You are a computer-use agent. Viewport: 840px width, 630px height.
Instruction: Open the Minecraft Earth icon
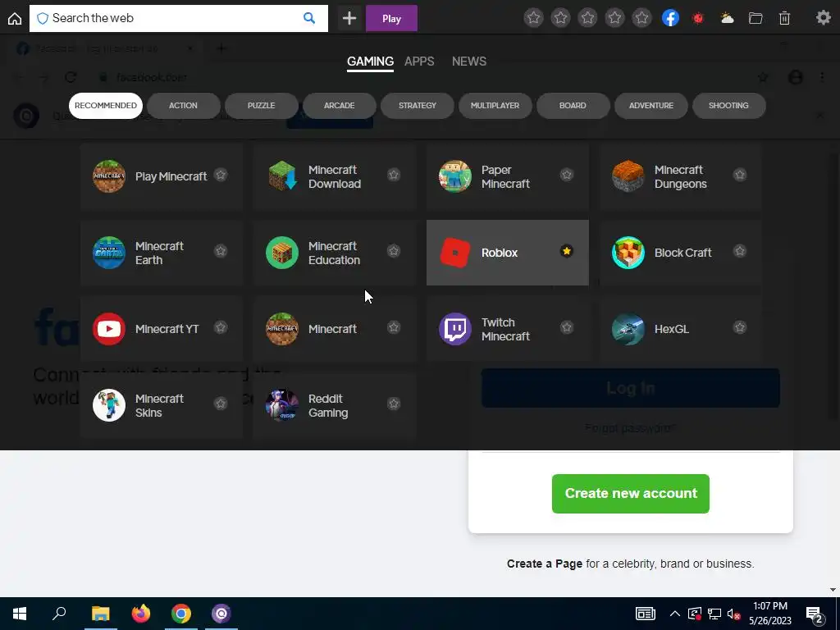[109, 253]
